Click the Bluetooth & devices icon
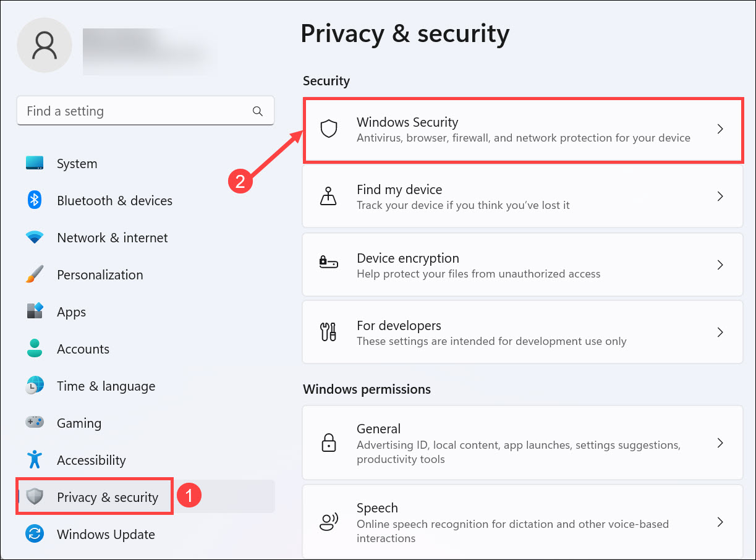The image size is (756, 560). pyautogui.click(x=35, y=200)
